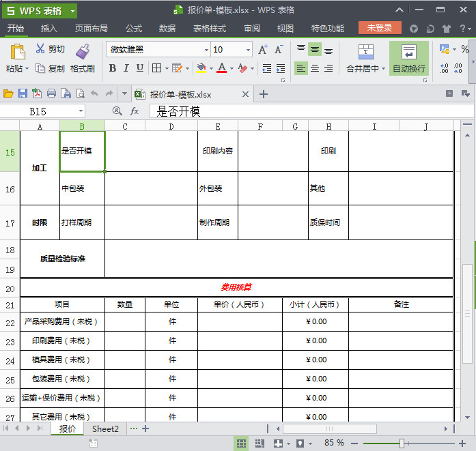
Task: Switch to the Sheet2 worksheet tab
Action: point(105,428)
